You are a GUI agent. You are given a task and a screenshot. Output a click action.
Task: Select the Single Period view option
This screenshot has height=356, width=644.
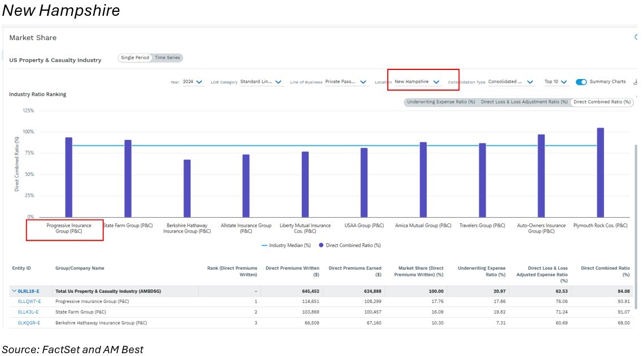click(135, 58)
